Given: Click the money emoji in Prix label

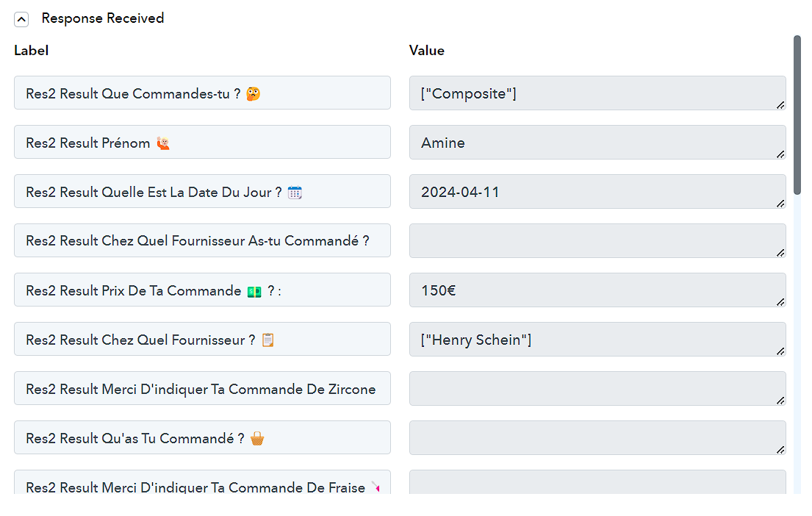Looking at the screenshot, I should [x=254, y=291].
